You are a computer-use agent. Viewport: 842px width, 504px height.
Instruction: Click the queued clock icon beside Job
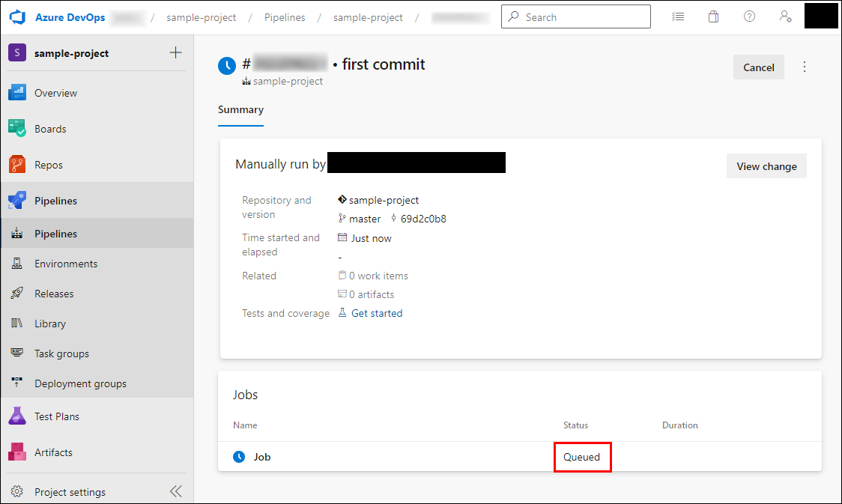pos(239,457)
